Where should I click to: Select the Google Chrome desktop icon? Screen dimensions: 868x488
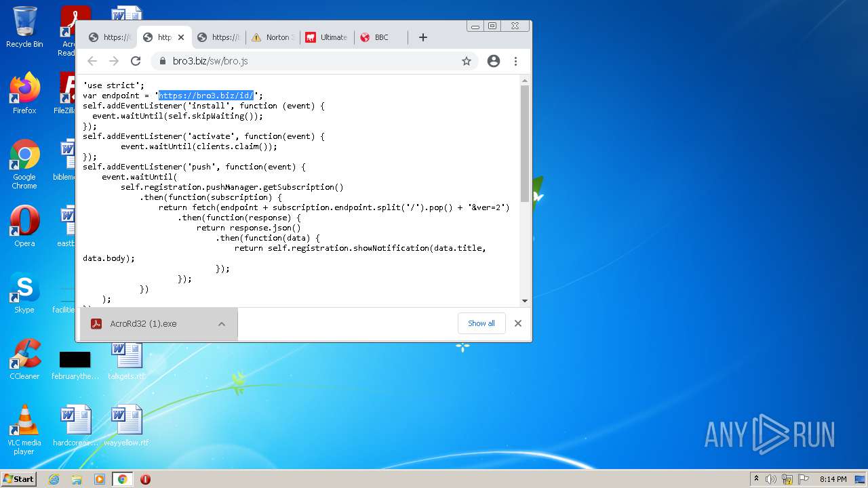(x=24, y=165)
